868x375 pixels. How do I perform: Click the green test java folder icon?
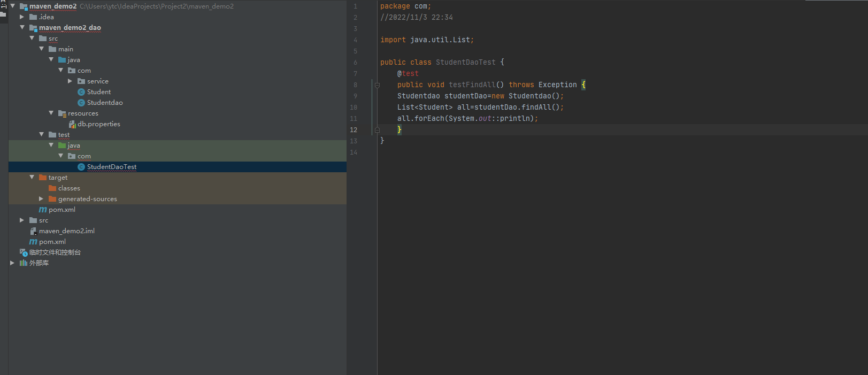tap(62, 146)
